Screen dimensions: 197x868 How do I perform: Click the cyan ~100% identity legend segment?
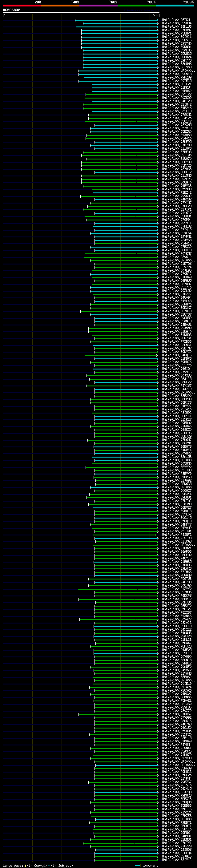tap(175, 6)
